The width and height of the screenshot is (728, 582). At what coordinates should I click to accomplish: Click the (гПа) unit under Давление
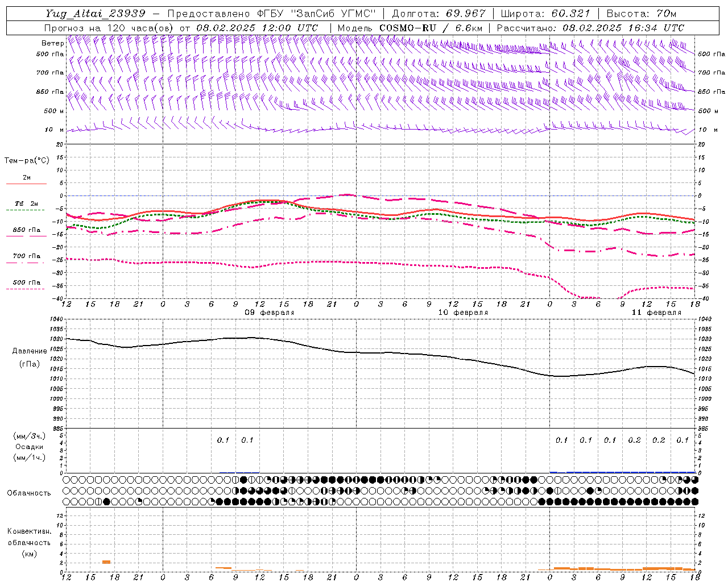30,364
